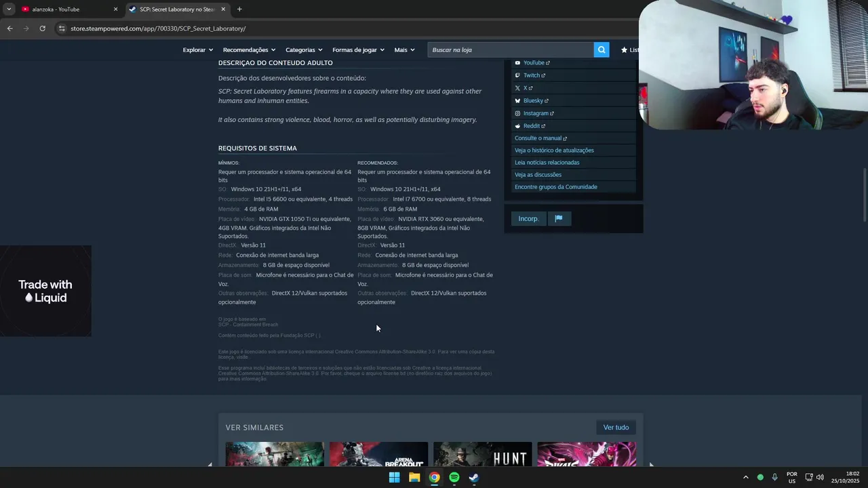Screen dimensions: 868x488
Task: Open the tab search dropdown arrow
Action: click(8, 9)
